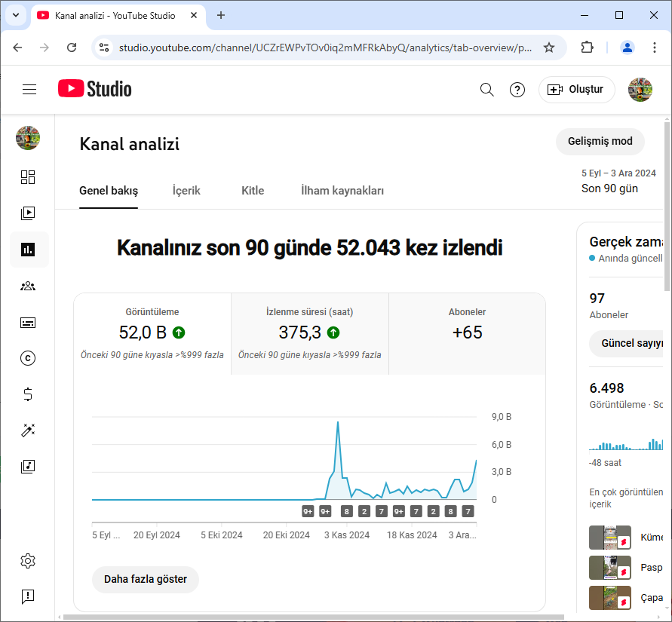Open the Dashboard icon in sidebar

coord(28,177)
